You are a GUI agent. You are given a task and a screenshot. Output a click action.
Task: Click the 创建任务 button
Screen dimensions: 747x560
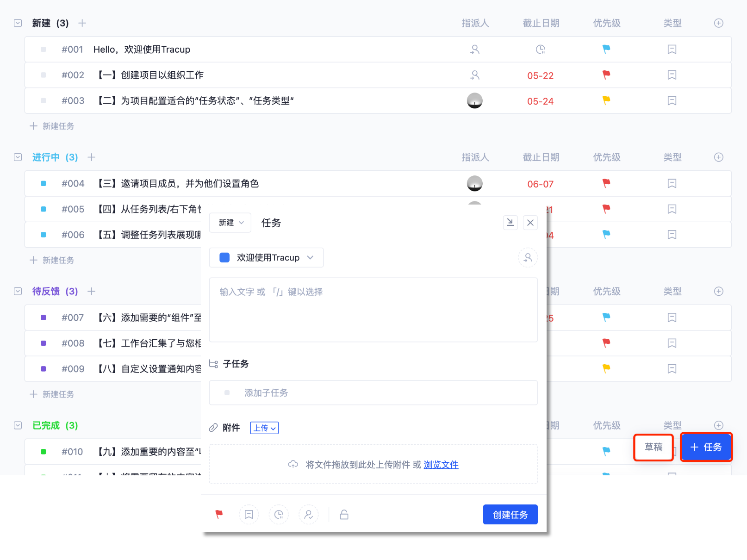(510, 515)
